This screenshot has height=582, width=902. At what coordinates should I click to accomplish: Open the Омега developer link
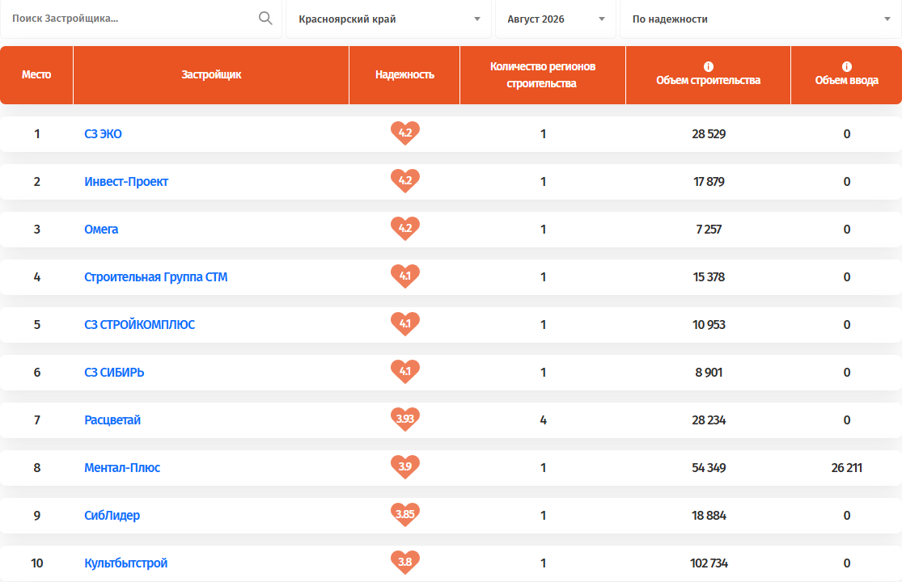click(101, 229)
